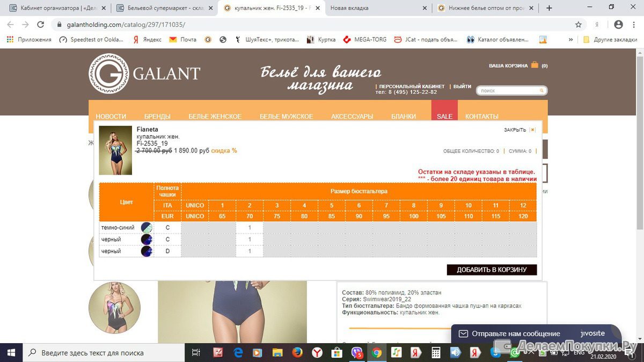
Task: Click the Galant logo emblem
Action: pos(109,74)
